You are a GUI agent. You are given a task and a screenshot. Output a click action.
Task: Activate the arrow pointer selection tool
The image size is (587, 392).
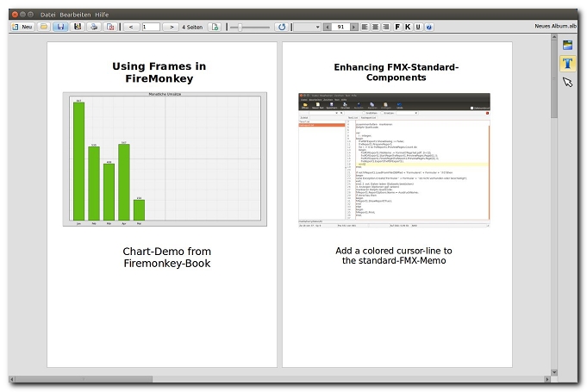tap(568, 82)
